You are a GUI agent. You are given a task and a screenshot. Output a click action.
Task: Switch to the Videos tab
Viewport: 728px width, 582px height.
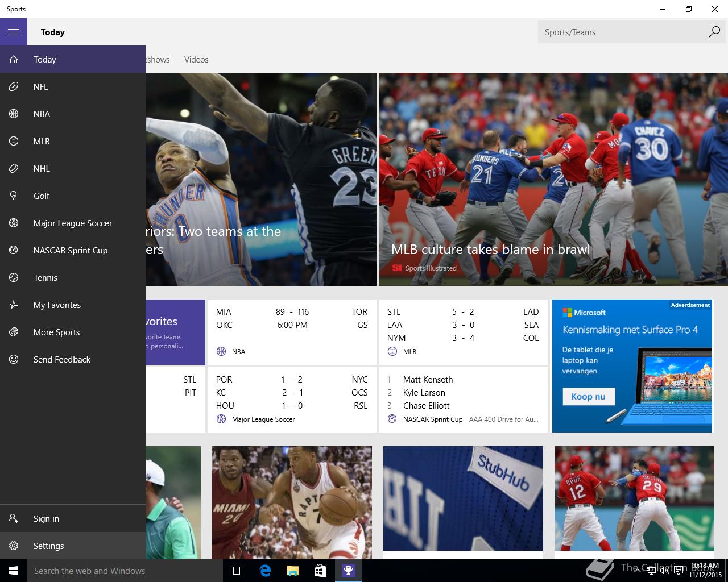196,59
